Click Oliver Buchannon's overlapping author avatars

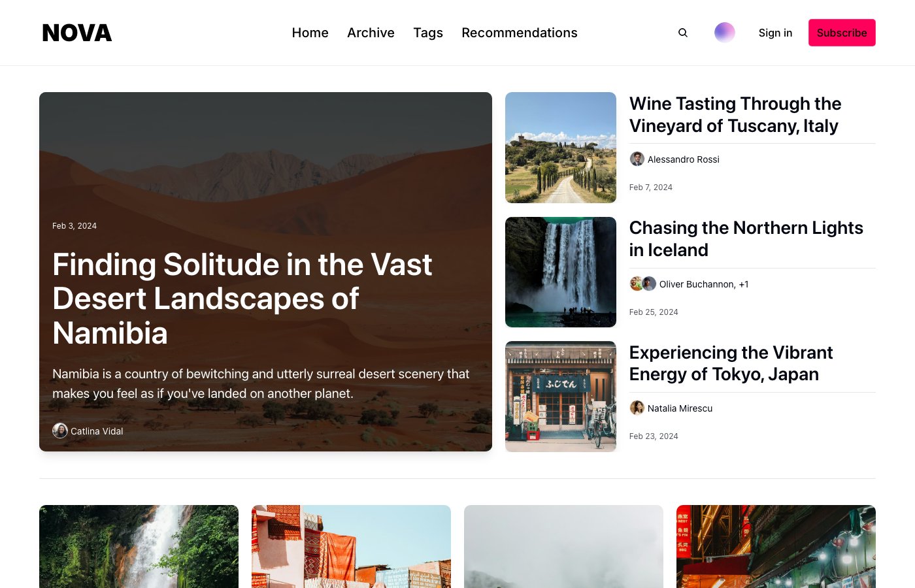click(x=642, y=284)
